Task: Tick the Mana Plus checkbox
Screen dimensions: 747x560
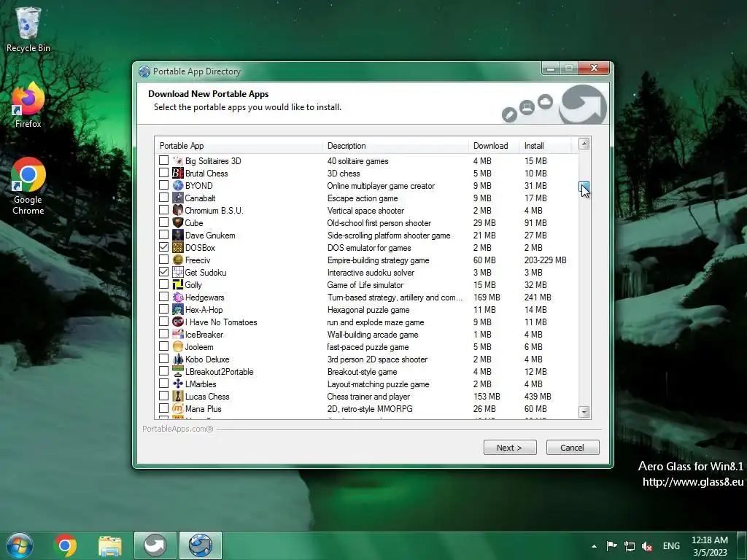Action: [x=163, y=408]
